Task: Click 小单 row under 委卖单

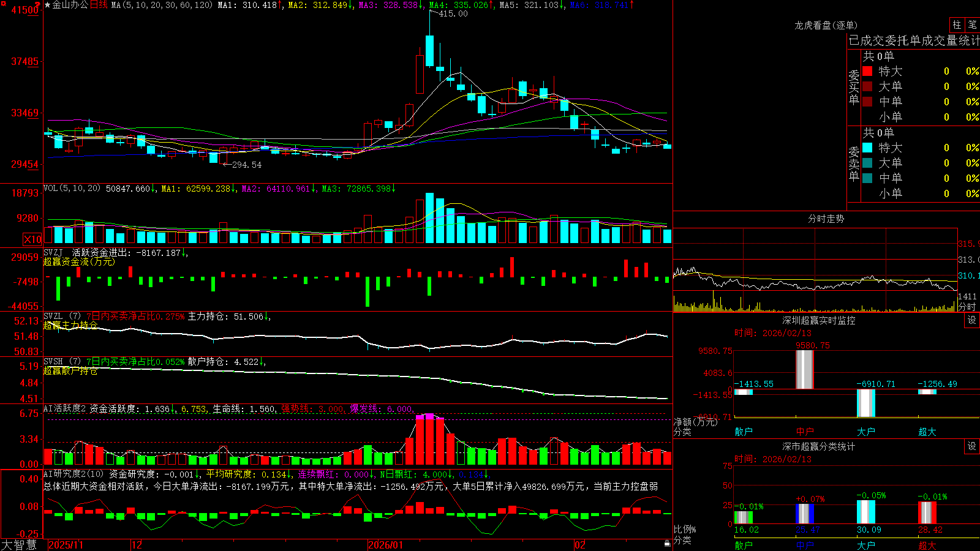Action: pos(921,193)
